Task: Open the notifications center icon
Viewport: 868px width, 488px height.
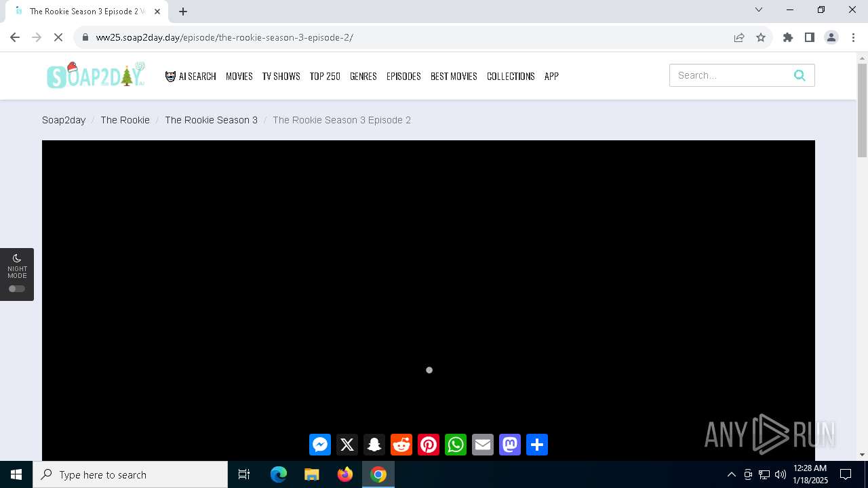Action: click(x=846, y=474)
